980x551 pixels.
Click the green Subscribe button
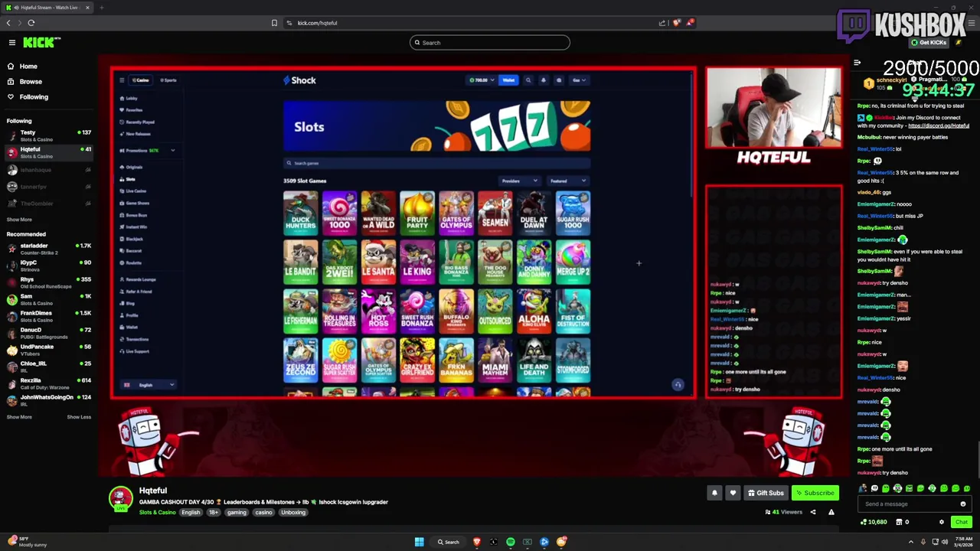click(x=815, y=493)
